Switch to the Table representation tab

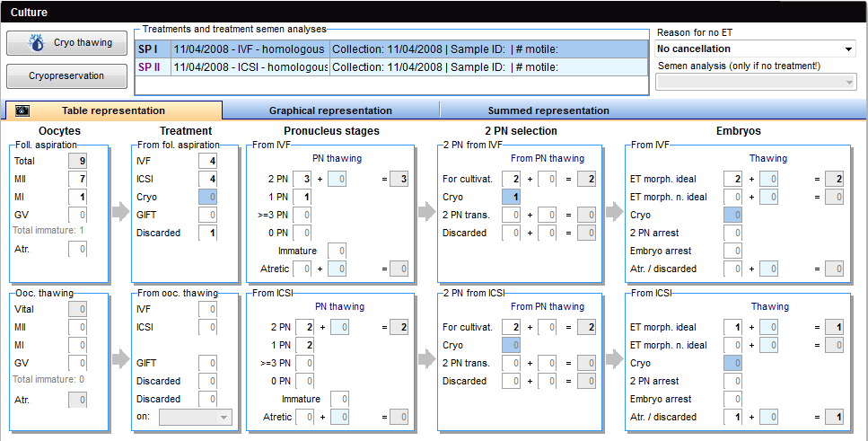click(x=113, y=110)
